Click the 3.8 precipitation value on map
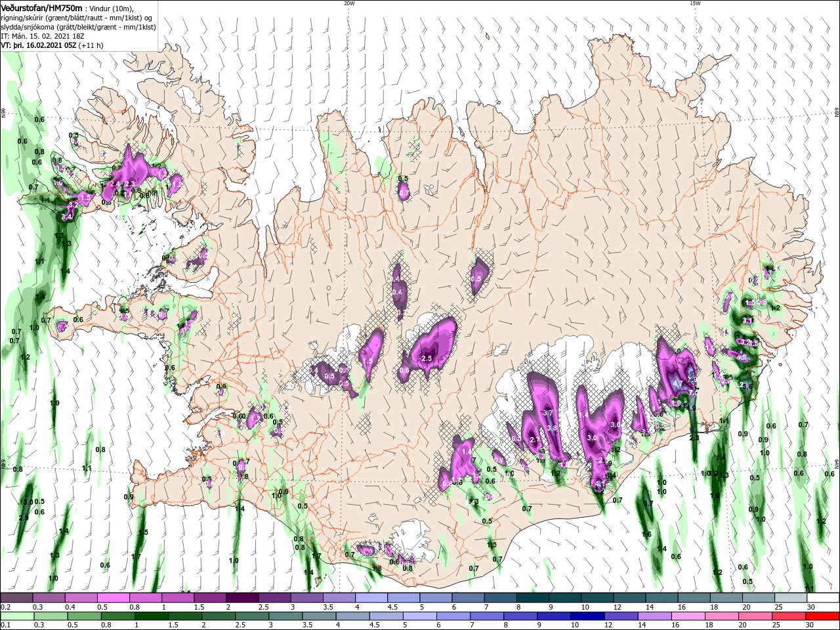Viewport: 840px width, 630px height. click(x=552, y=428)
